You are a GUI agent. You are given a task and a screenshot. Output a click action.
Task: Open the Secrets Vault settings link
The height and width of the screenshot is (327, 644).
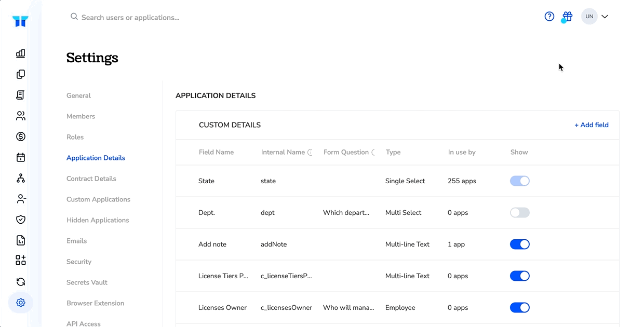tap(87, 282)
